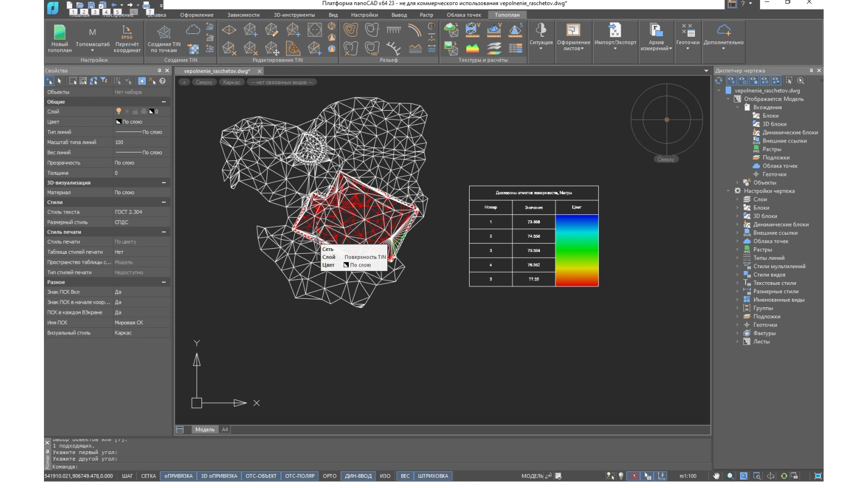The width and height of the screenshot is (868, 488).
Task: Click the Сверху view button
Action: point(204,82)
